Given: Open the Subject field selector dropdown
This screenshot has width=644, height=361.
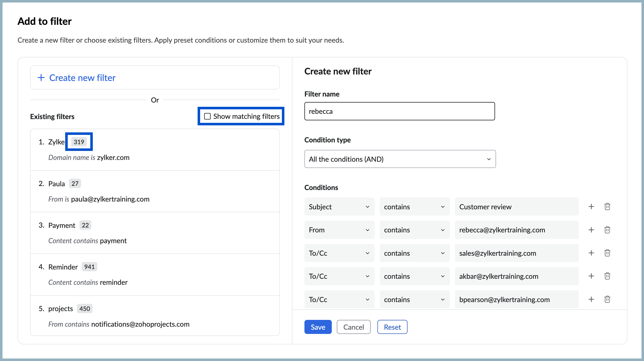Looking at the screenshot, I should (339, 207).
